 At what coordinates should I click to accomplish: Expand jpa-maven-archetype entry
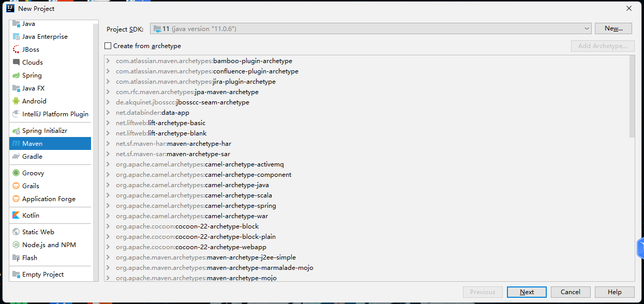tap(108, 92)
